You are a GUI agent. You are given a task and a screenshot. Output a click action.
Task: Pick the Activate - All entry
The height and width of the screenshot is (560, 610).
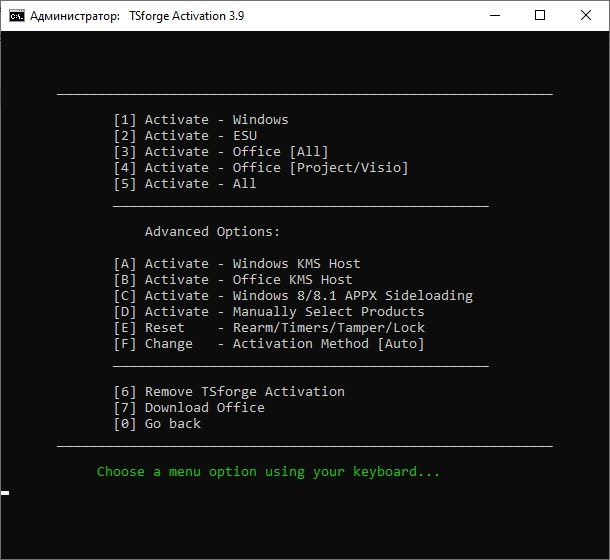click(185, 184)
